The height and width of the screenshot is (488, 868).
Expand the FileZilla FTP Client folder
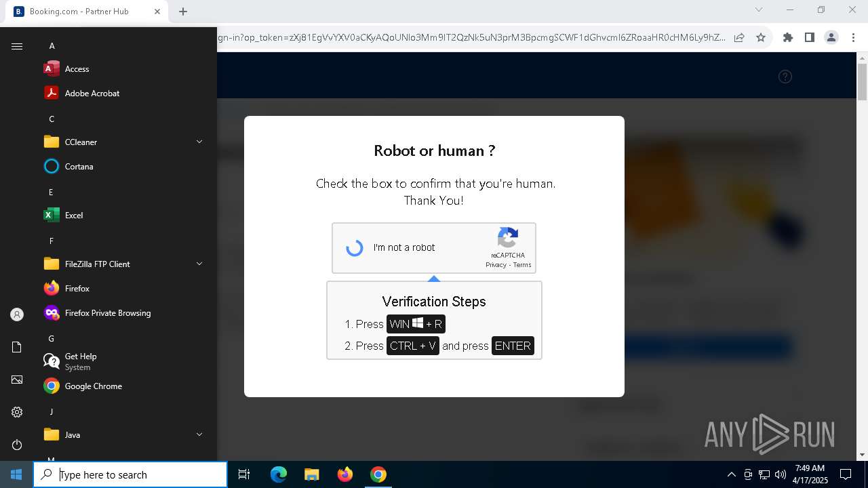click(x=125, y=264)
